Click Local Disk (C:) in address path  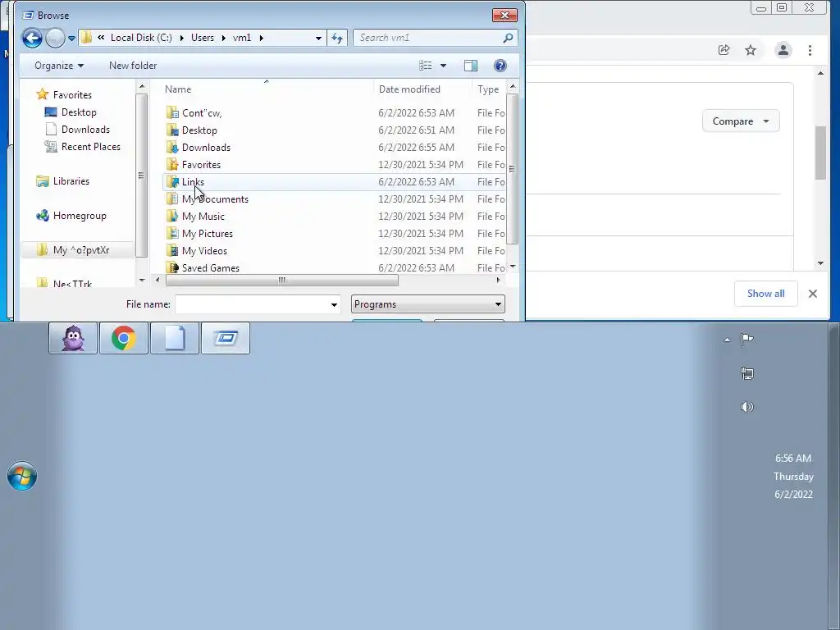pyautogui.click(x=141, y=38)
